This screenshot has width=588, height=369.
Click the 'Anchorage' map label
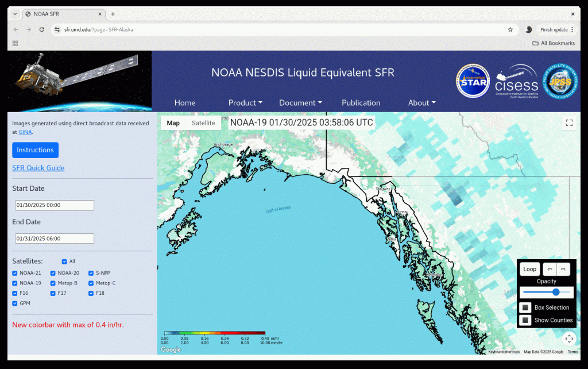223,144
